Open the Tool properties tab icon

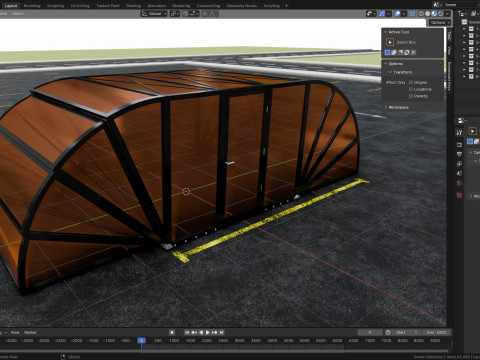[x=459, y=133]
